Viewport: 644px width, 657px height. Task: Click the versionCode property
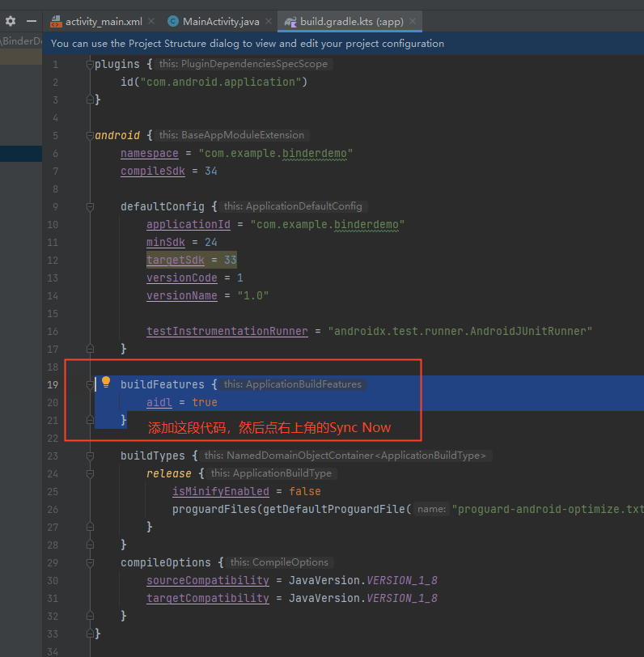[x=182, y=278]
